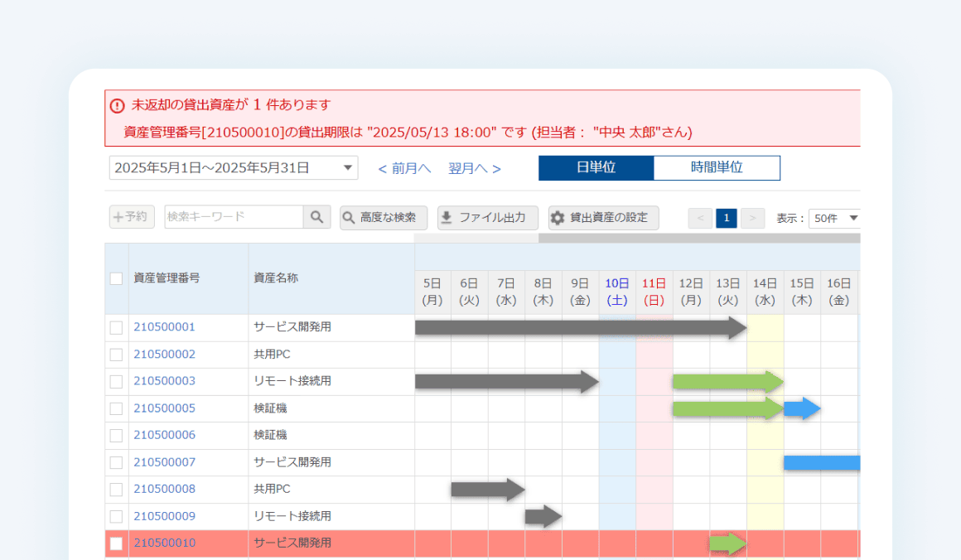This screenshot has width=961, height=560.
Task: Focus the 検索キーワード search field
Action: (234, 217)
